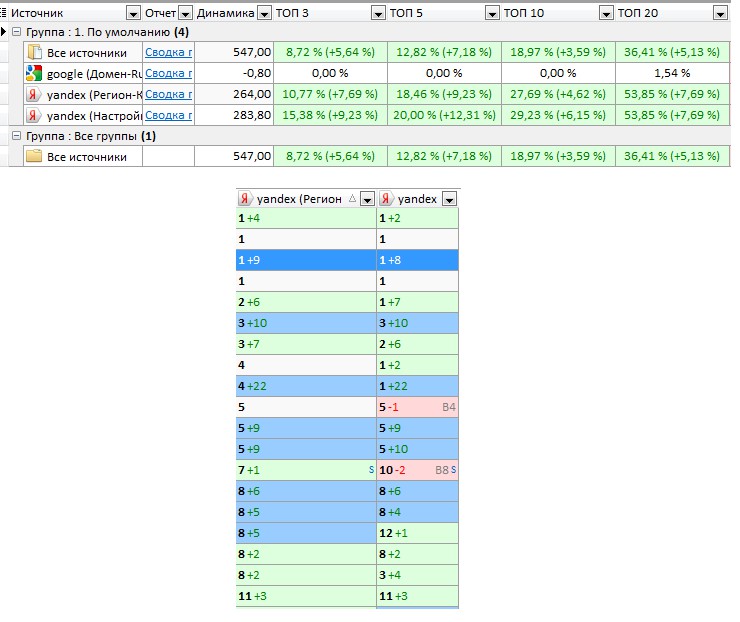The width and height of the screenshot is (740, 622).
Task: Select cell 4 +22 in first yandex column
Action: pos(306,386)
